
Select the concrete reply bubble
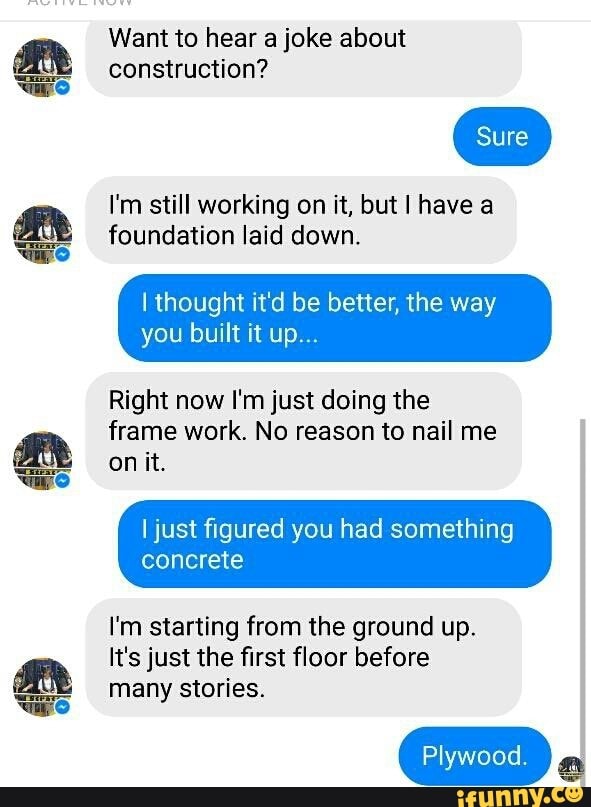[335, 544]
